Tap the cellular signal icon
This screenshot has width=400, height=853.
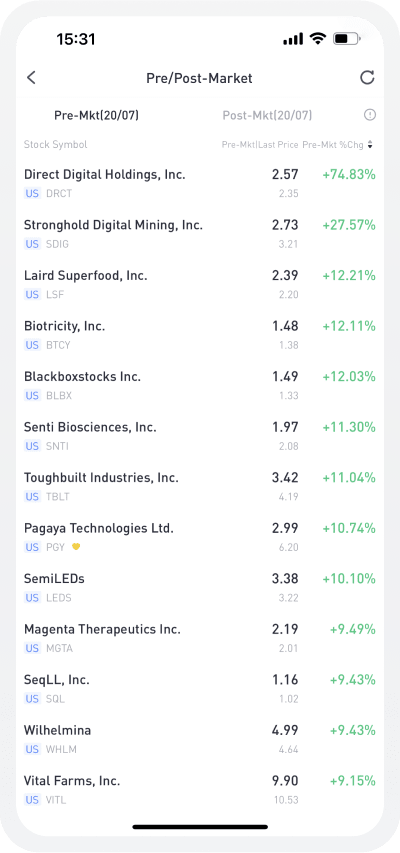(293, 39)
